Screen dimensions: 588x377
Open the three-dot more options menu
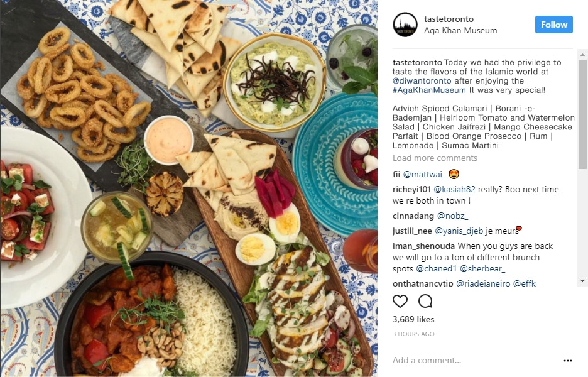click(x=568, y=361)
